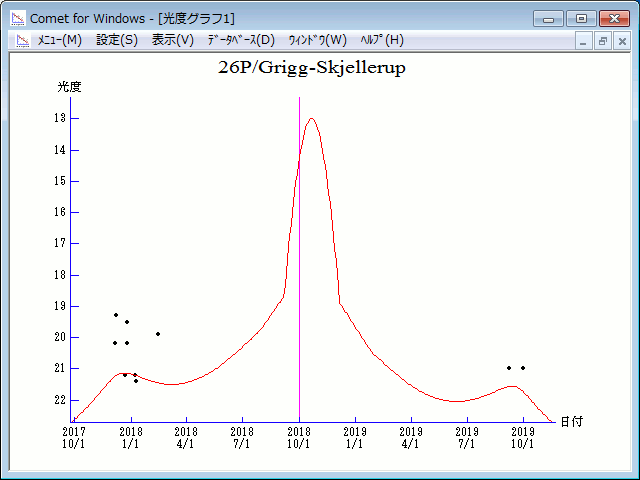Click the 2017 10/1 date label

[74, 438]
